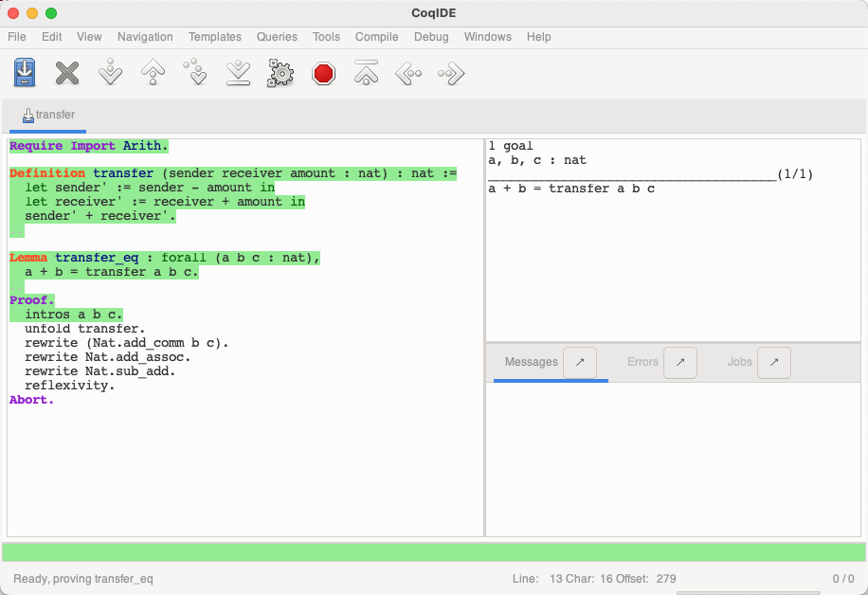Viewport: 868px width, 595px height.
Task: Click the gears Fully check document icon
Action: point(280,73)
